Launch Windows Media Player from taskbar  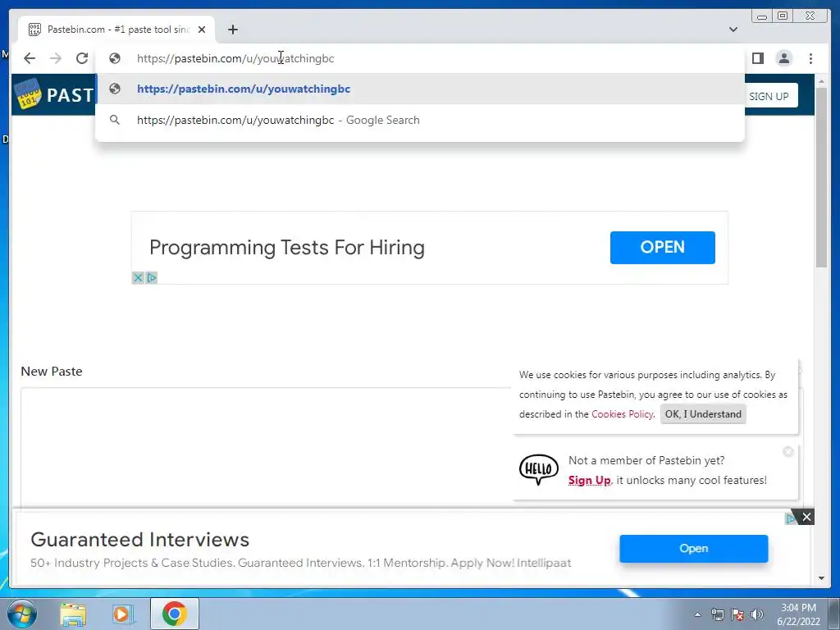click(123, 614)
